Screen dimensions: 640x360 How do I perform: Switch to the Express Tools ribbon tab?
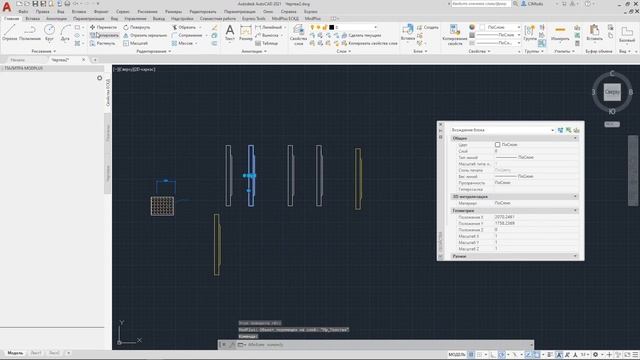[253, 18]
